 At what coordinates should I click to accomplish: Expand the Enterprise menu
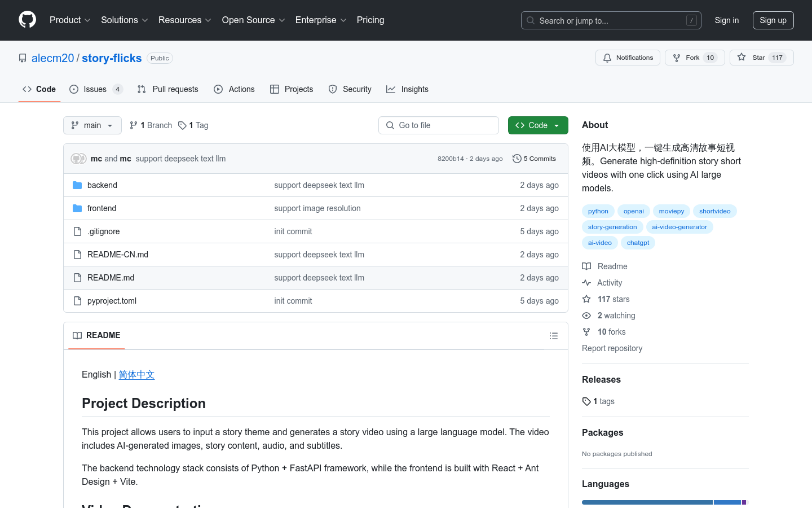(321, 20)
